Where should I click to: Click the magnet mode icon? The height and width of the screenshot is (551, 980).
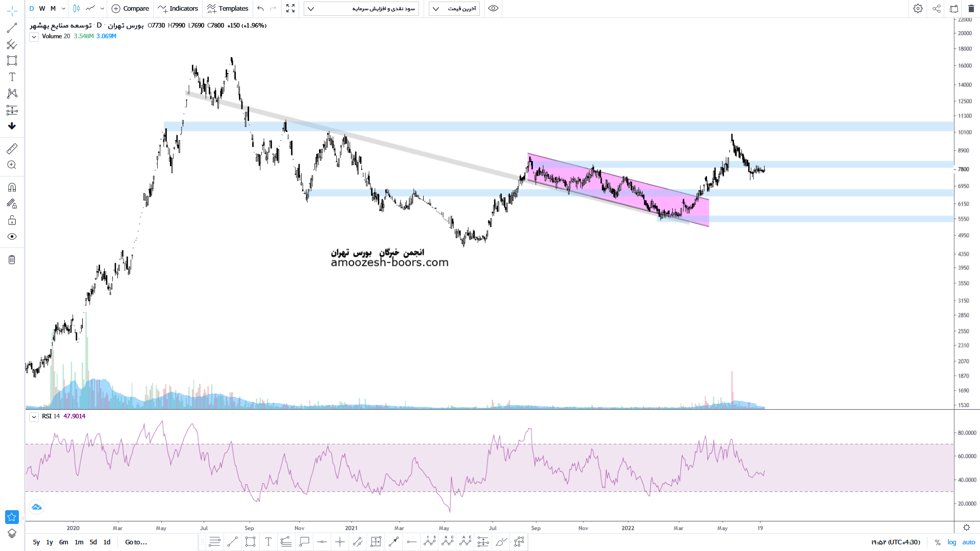(x=12, y=187)
